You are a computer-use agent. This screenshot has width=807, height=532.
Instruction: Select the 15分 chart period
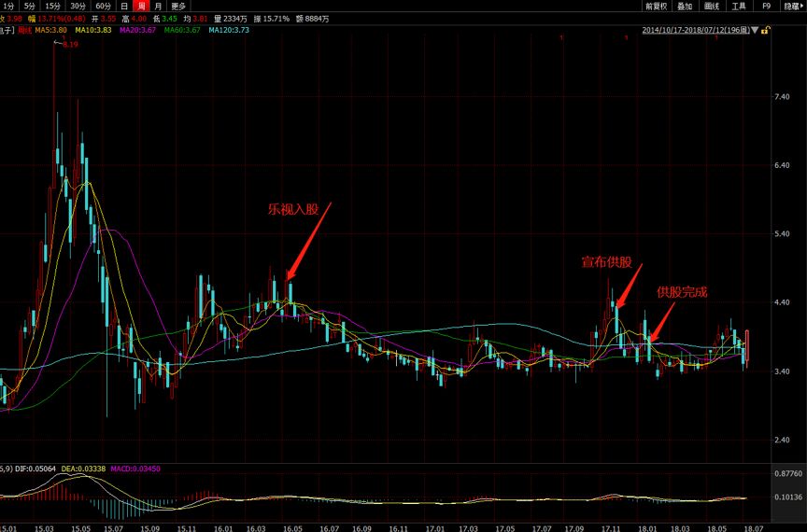click(x=52, y=7)
